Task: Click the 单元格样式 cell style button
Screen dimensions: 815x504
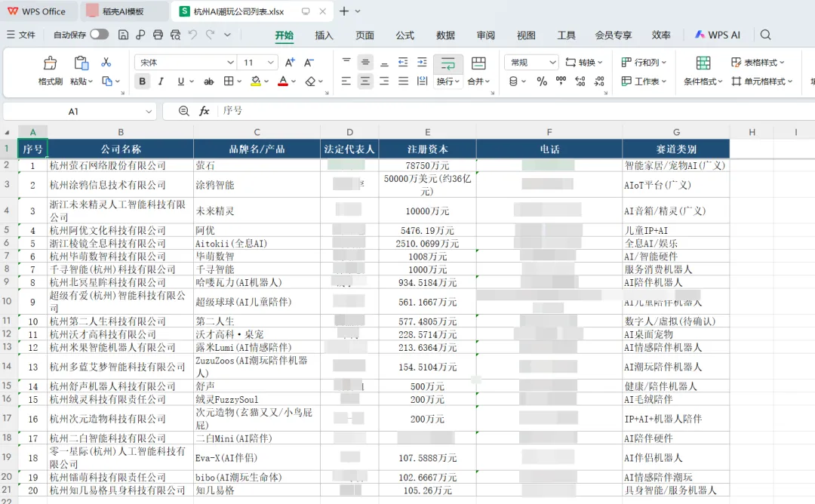Action: pyautogui.click(x=762, y=81)
